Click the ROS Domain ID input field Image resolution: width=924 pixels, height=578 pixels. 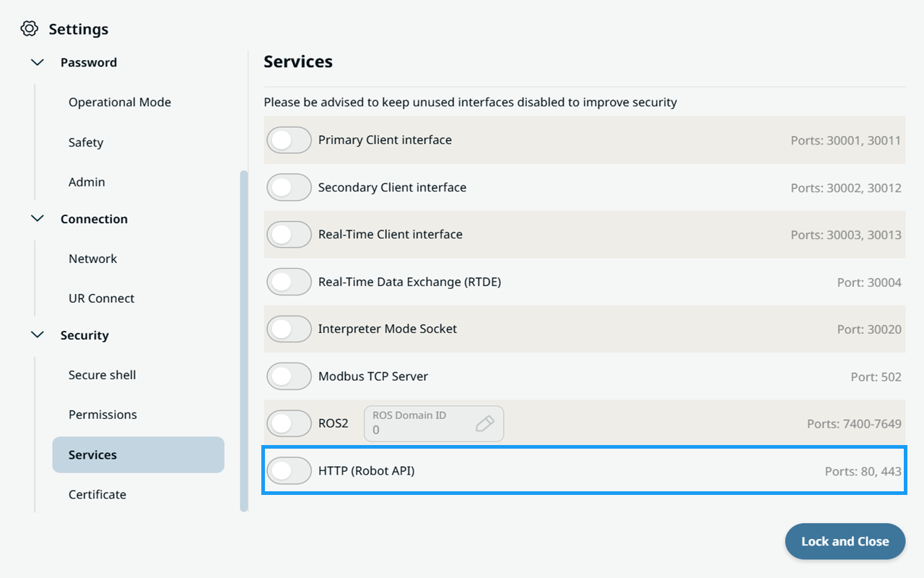434,423
